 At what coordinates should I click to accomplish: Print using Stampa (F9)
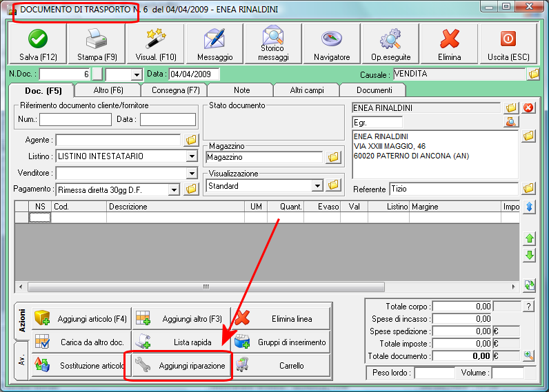(x=97, y=44)
